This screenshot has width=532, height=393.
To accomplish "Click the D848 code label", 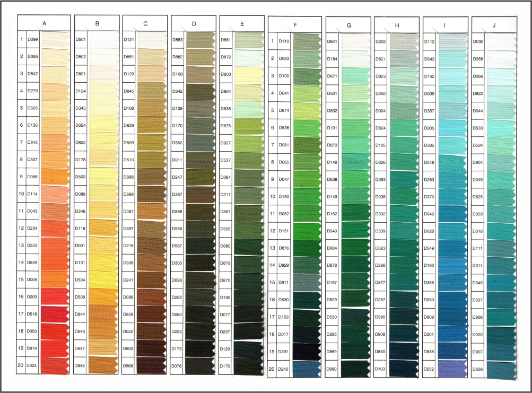I will point(80,366).
